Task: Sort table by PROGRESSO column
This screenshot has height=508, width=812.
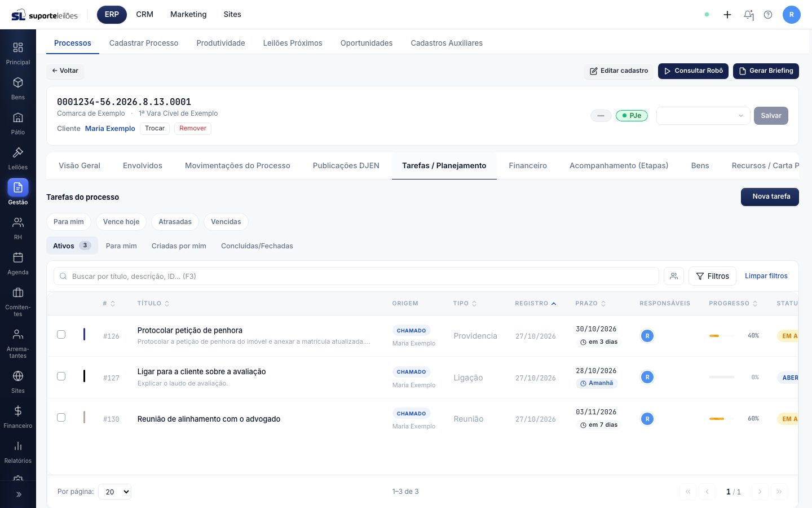Action: [x=733, y=304]
